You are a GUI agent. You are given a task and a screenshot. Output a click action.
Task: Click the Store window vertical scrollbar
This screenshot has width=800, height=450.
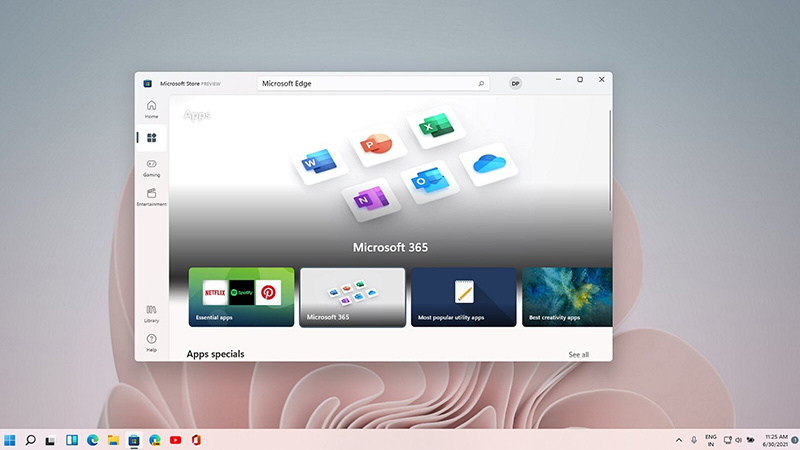(x=610, y=160)
